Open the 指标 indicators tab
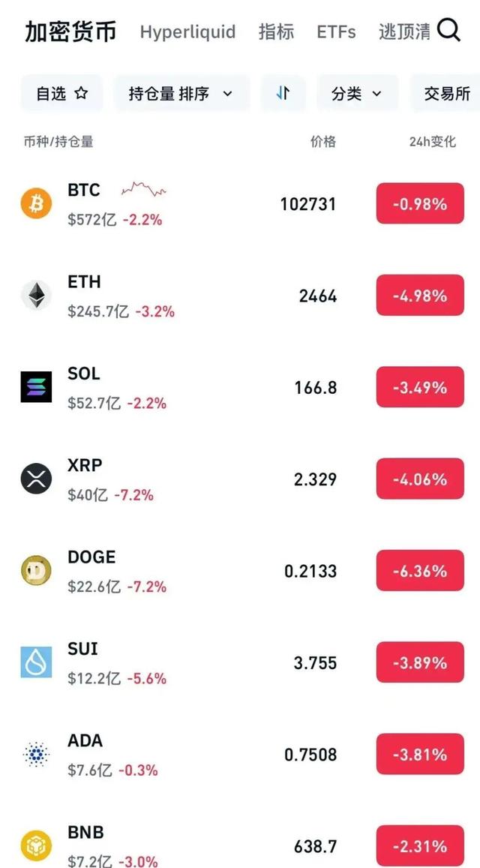 pos(276,32)
